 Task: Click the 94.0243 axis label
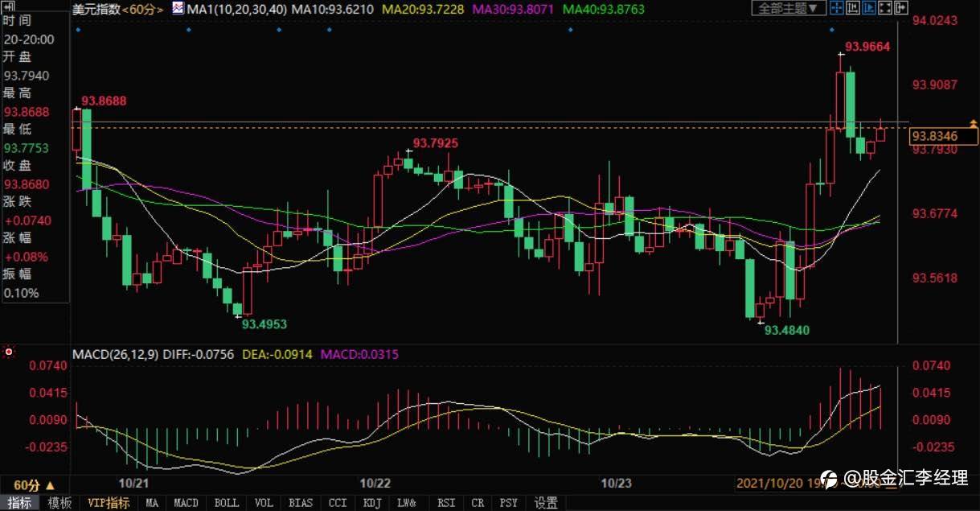point(935,20)
